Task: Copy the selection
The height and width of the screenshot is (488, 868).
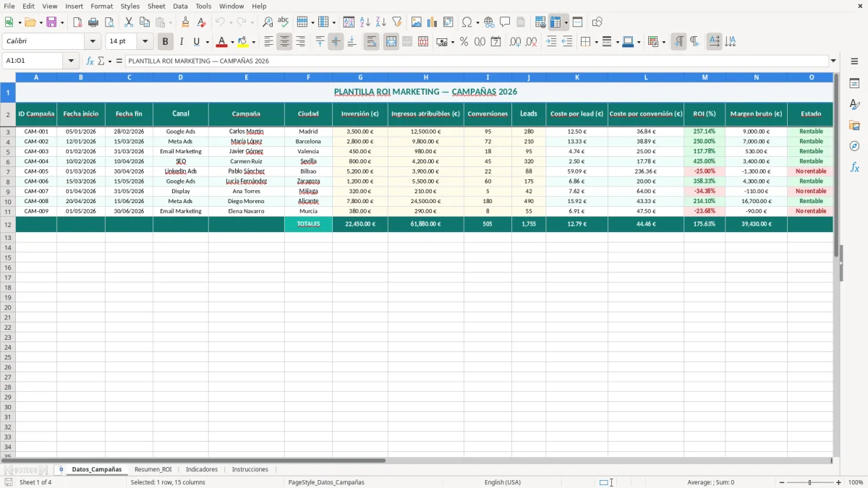Action: click(145, 22)
